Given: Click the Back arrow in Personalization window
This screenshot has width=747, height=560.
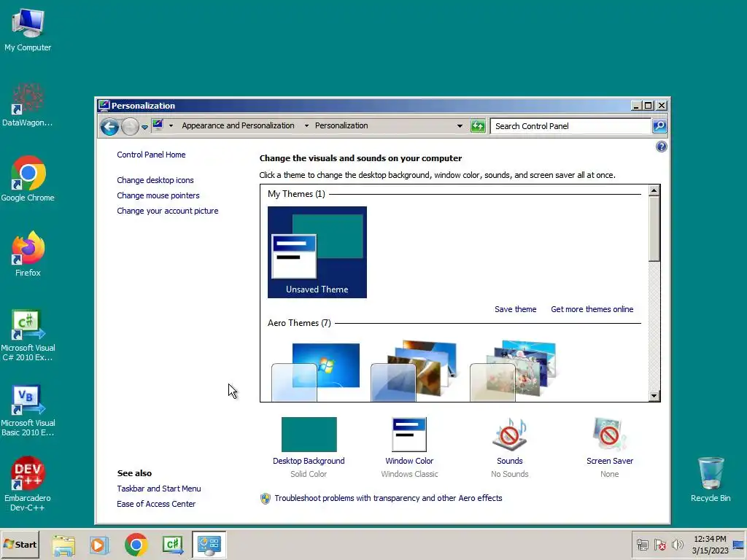Looking at the screenshot, I should pos(109,126).
